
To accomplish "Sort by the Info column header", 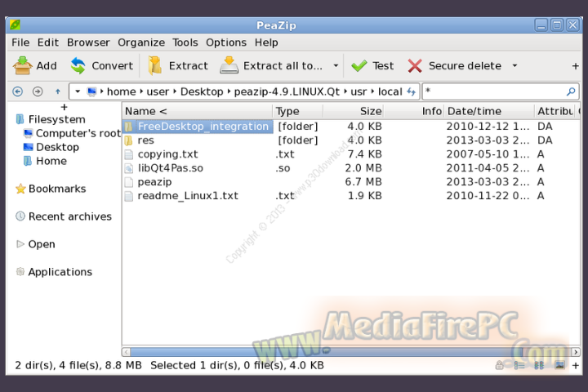I will [414, 111].
